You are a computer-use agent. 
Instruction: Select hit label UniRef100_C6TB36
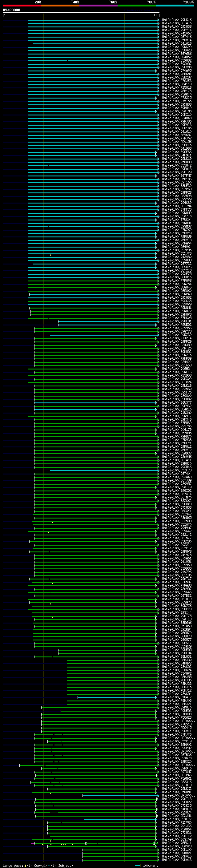tap(177, 755)
